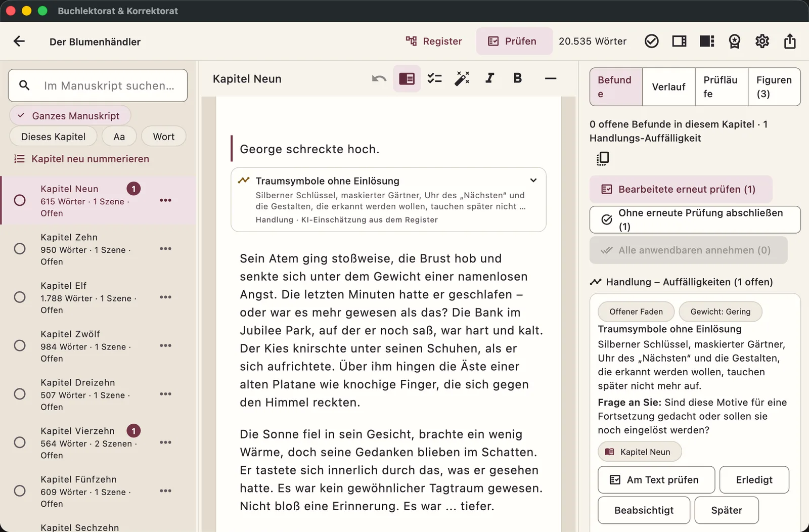Toggle the side-by-side view icon in editor toolbar

point(407,78)
